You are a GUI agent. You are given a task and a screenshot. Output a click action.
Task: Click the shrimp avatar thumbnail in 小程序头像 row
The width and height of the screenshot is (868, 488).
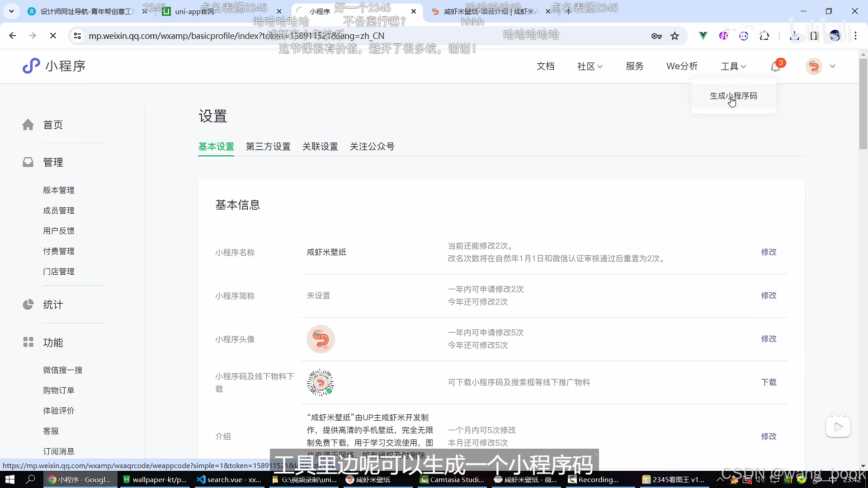[321, 339]
